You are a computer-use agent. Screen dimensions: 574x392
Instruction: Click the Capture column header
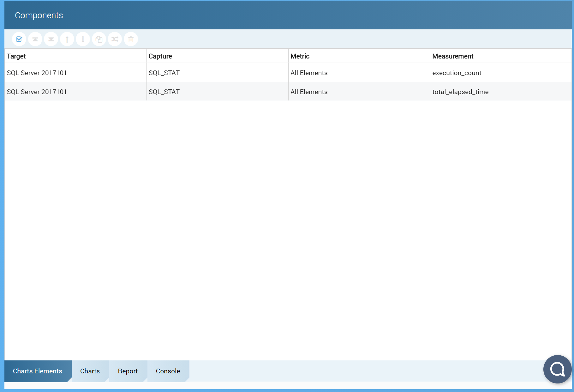click(160, 56)
